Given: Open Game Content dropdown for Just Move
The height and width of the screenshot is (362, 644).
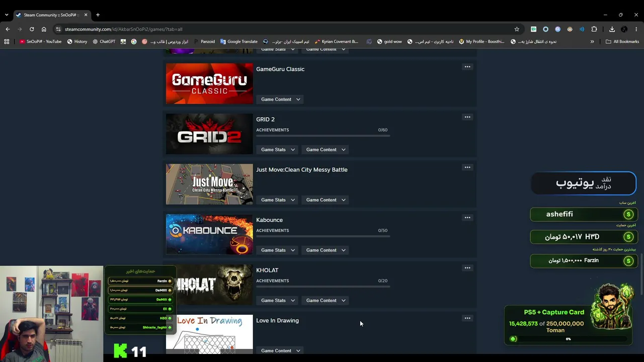Looking at the screenshot, I should click(326, 200).
